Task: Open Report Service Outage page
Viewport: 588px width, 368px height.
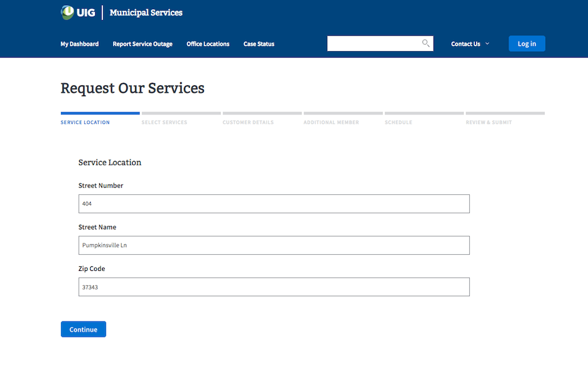Action: click(x=142, y=44)
